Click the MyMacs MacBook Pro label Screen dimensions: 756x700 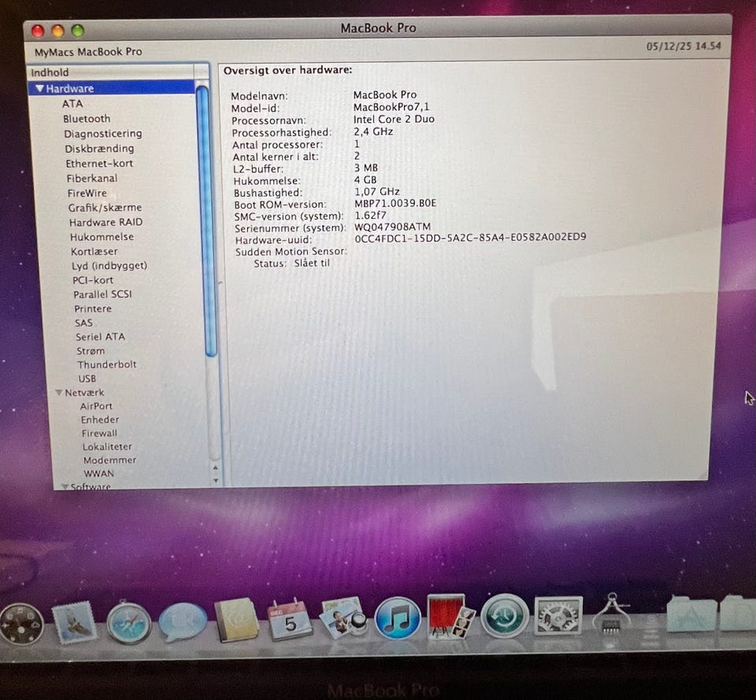(88, 52)
